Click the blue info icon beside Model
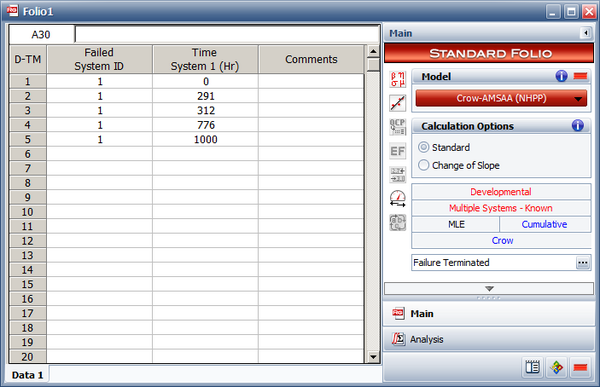This screenshot has width=600, height=387. 561,76
